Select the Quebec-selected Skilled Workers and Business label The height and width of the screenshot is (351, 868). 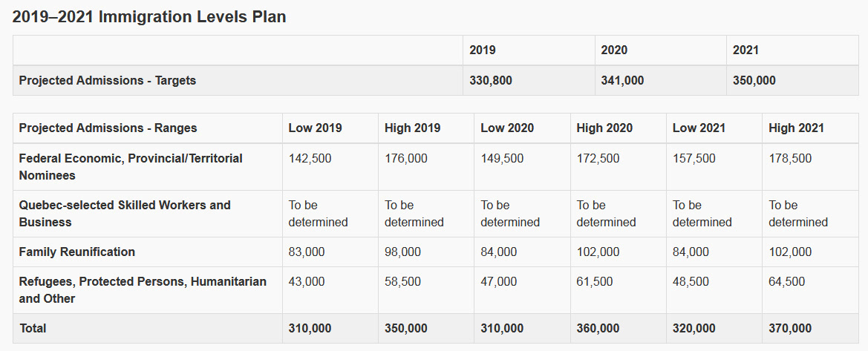[x=125, y=214]
